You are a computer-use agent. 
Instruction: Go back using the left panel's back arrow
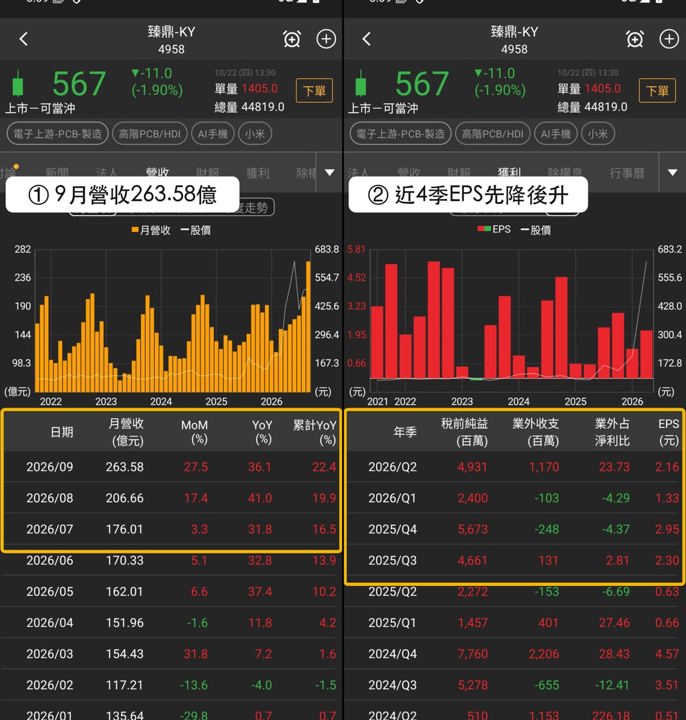pyautogui.click(x=24, y=39)
